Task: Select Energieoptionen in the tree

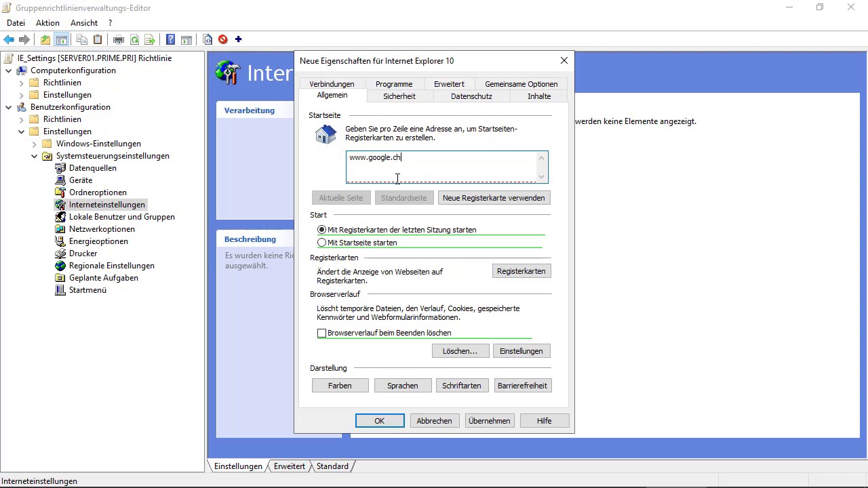Action: tap(98, 241)
